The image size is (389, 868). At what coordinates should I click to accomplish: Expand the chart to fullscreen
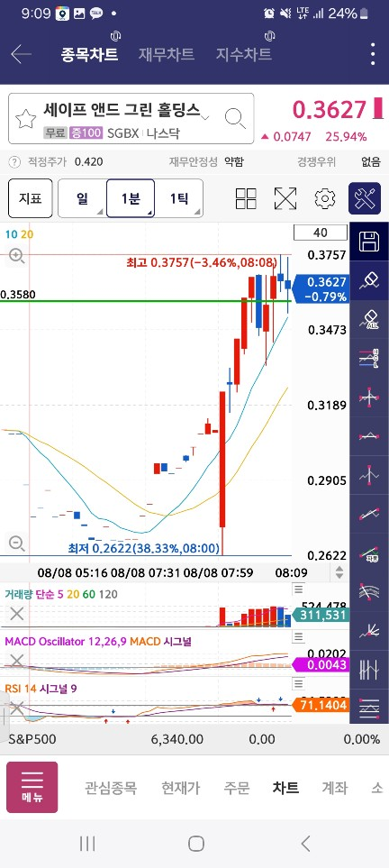click(285, 198)
